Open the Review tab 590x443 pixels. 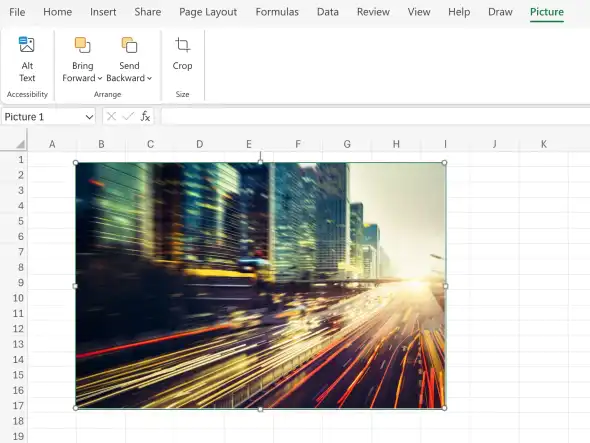(x=373, y=12)
